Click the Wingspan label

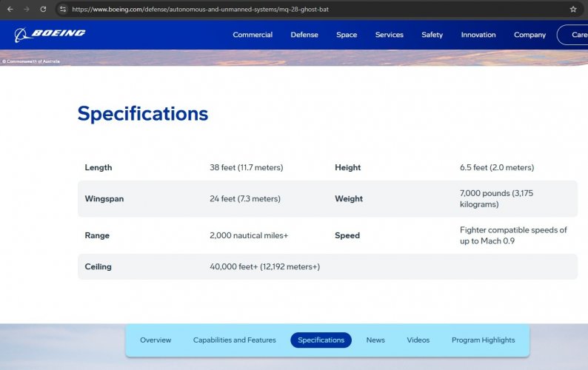coord(104,198)
